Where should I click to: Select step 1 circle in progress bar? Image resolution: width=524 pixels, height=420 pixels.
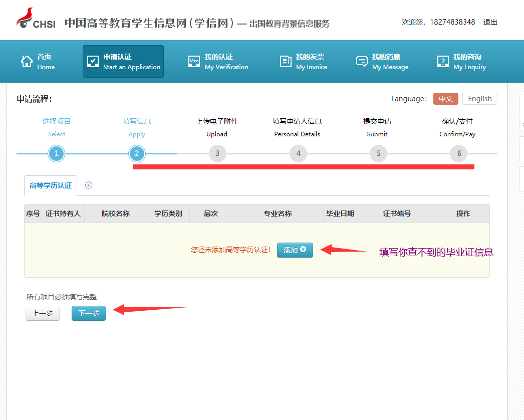click(57, 153)
